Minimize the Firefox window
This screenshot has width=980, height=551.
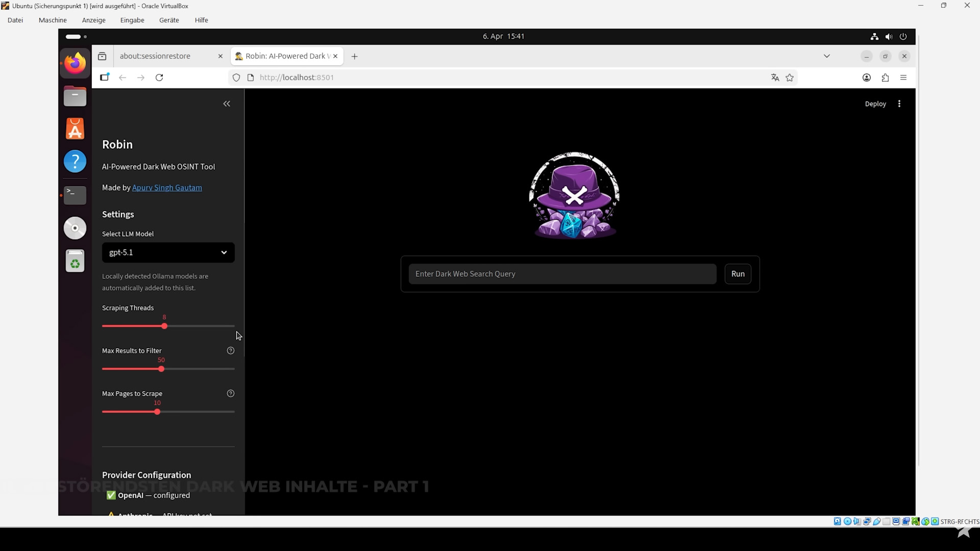(867, 56)
